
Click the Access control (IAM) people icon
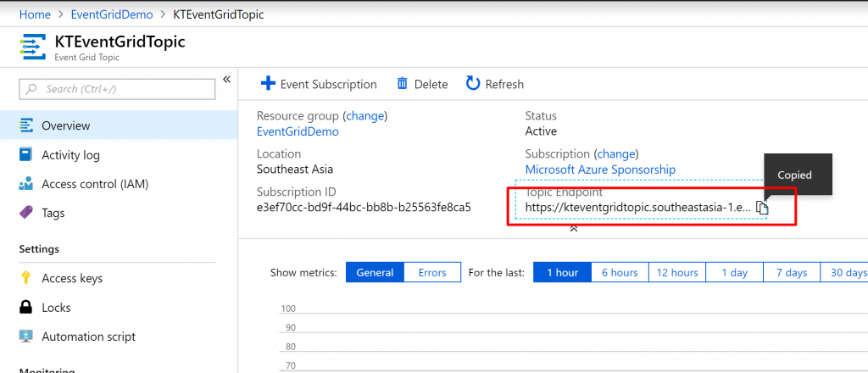click(25, 184)
